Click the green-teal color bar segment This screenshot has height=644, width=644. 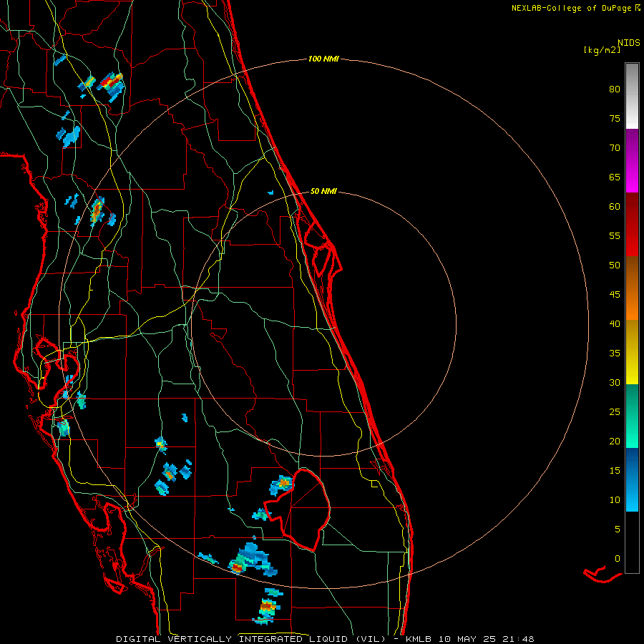(632, 416)
